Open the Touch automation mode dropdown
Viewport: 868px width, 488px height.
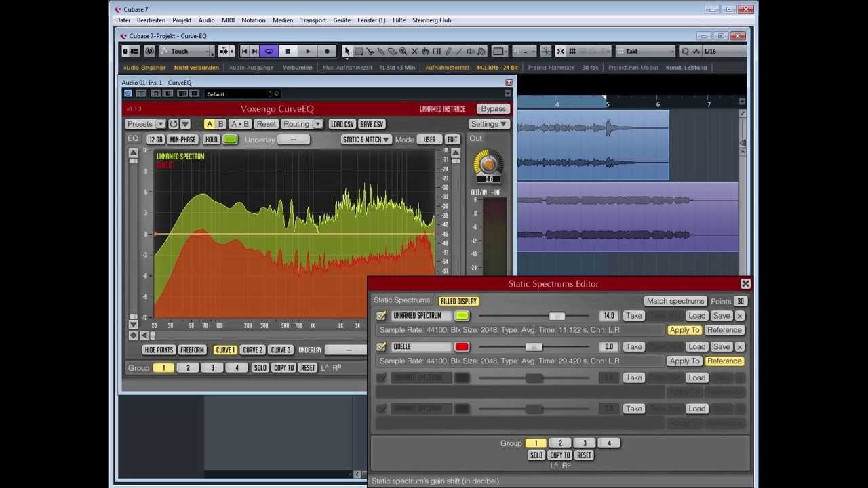[x=187, y=52]
